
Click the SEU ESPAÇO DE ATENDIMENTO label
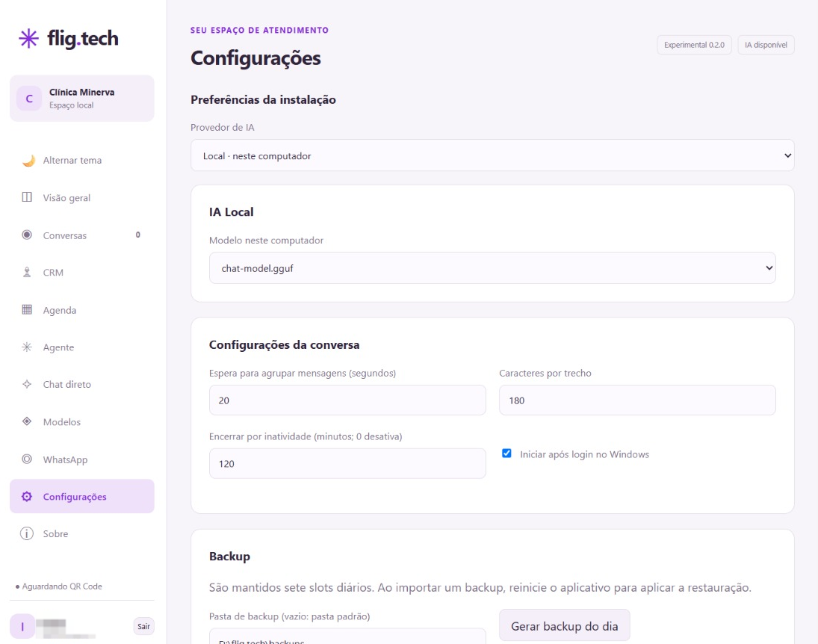[x=259, y=31]
